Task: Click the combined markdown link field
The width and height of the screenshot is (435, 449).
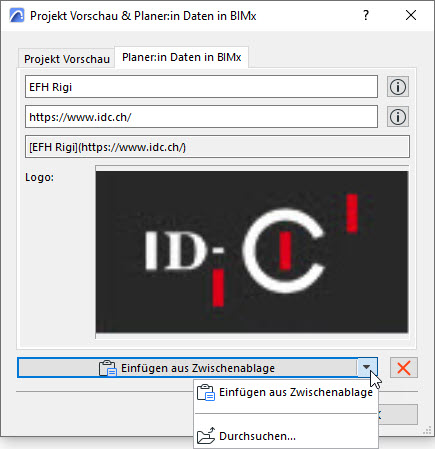Action: (217, 147)
